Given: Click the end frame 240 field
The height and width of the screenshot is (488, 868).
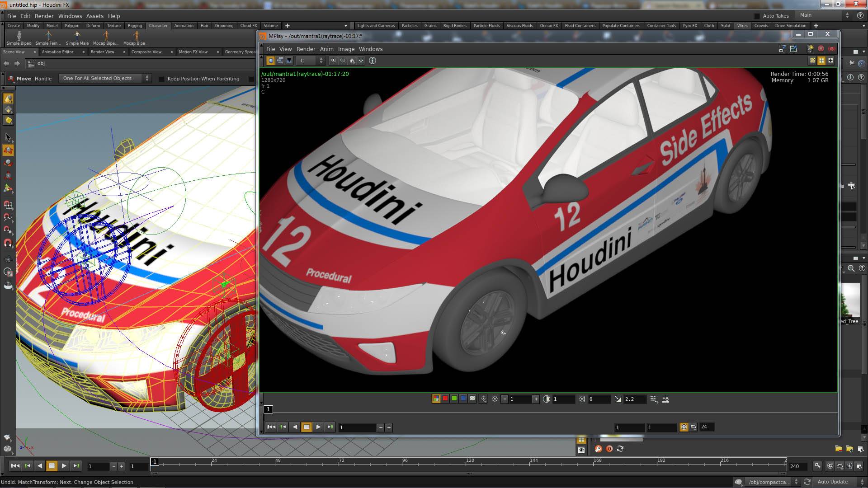Looking at the screenshot, I should point(798,466).
